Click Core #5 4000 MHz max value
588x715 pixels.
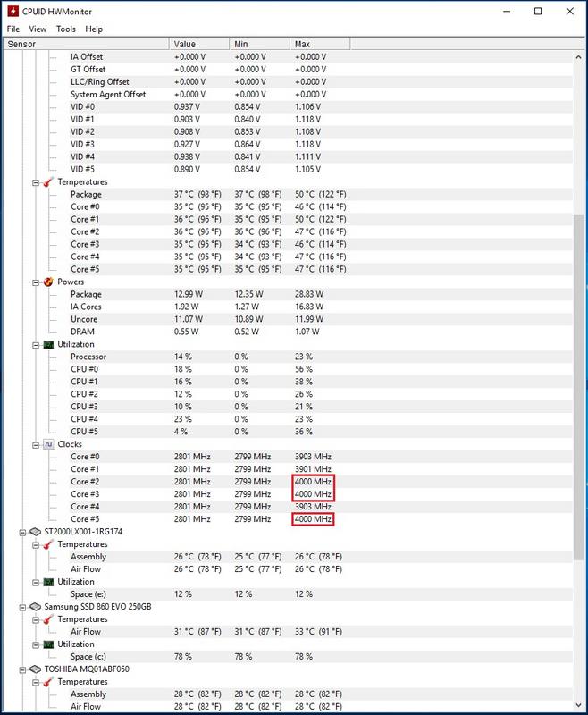[313, 519]
